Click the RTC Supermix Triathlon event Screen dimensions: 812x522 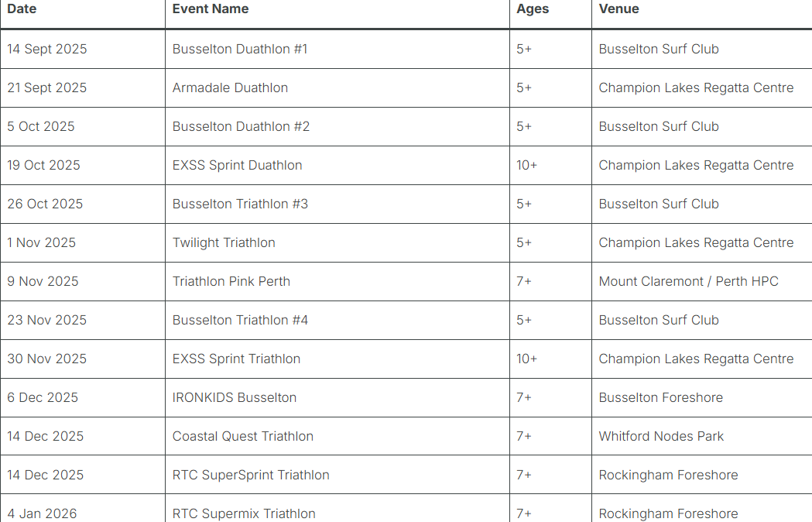click(x=244, y=513)
